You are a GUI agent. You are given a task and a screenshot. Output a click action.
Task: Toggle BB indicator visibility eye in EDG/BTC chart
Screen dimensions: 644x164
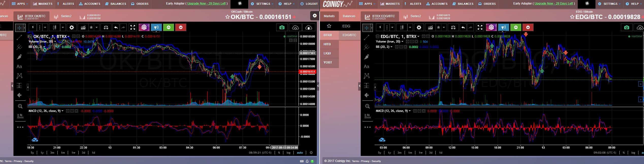[397, 47]
